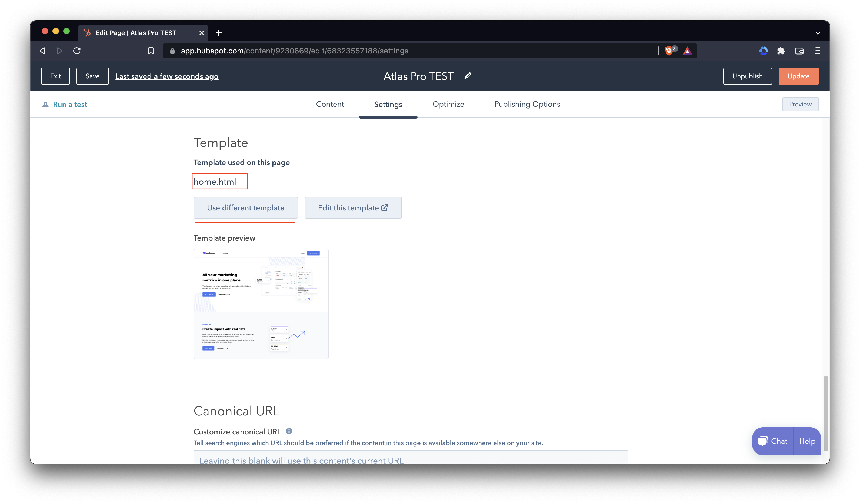This screenshot has width=860, height=504.
Task: Click the orange Update button
Action: (798, 76)
